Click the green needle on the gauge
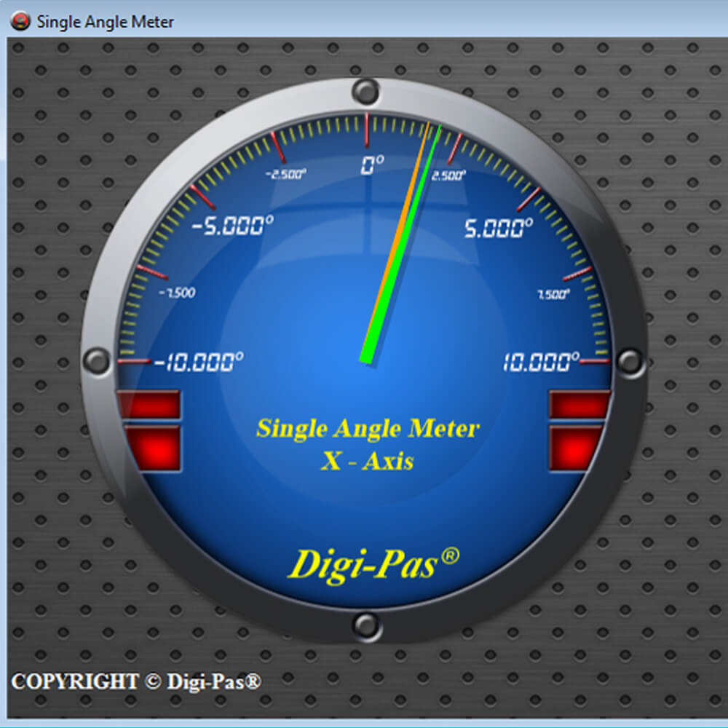This screenshot has width=728, height=728. pyautogui.click(x=402, y=244)
